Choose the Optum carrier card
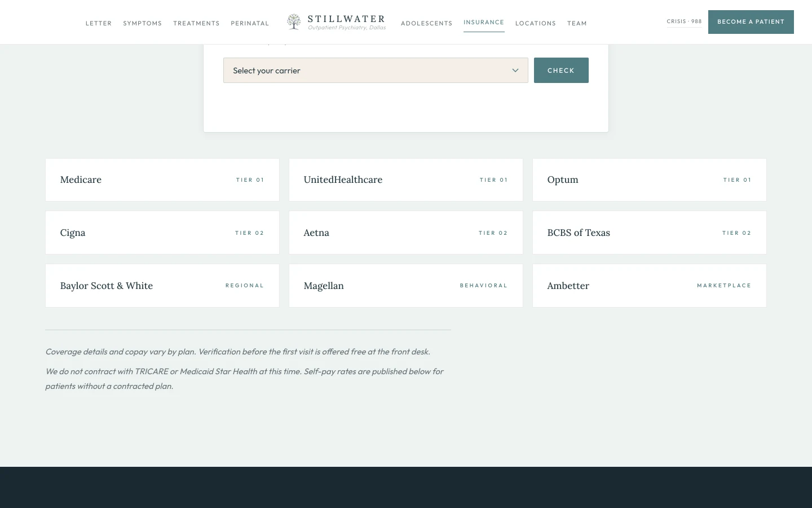 [x=650, y=180]
